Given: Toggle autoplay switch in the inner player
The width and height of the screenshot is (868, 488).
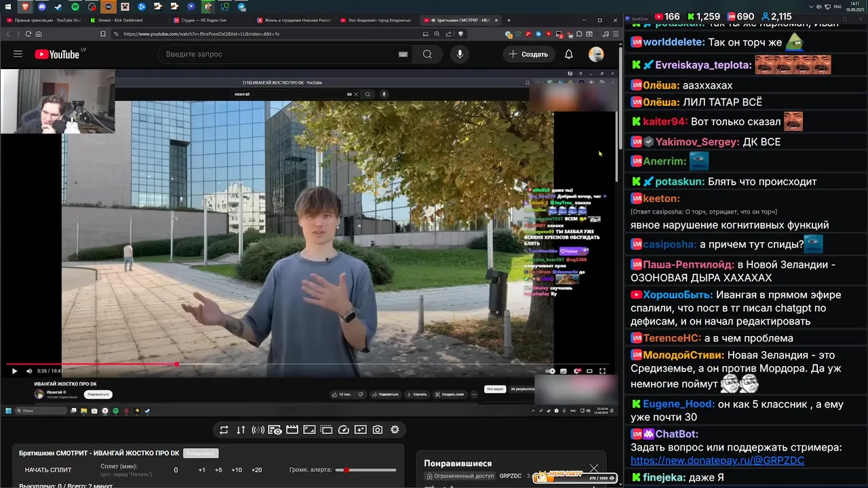Looking at the screenshot, I should [x=550, y=371].
